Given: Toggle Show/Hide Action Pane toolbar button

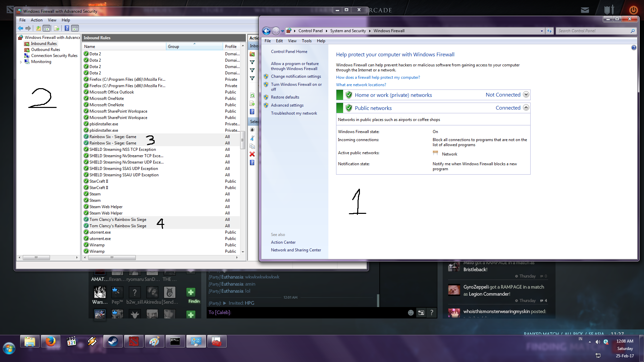Looking at the screenshot, I should coord(75,28).
